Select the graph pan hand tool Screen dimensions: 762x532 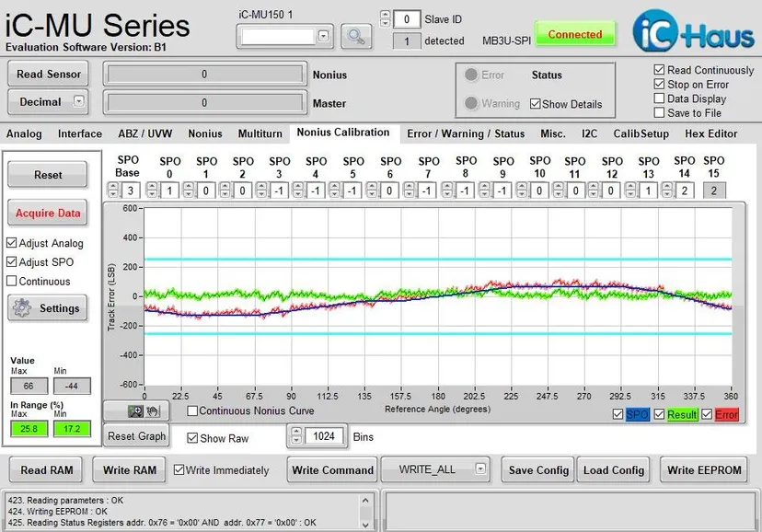[x=153, y=411]
